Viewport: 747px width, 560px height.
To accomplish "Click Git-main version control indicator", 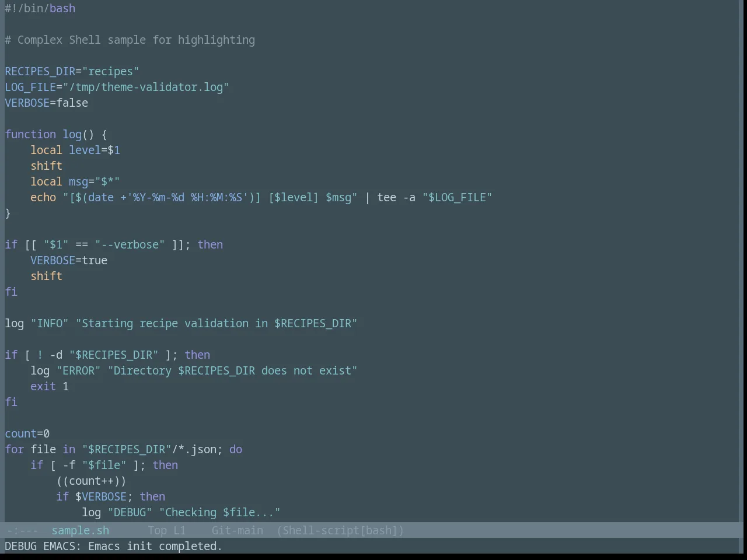I will pos(238,530).
